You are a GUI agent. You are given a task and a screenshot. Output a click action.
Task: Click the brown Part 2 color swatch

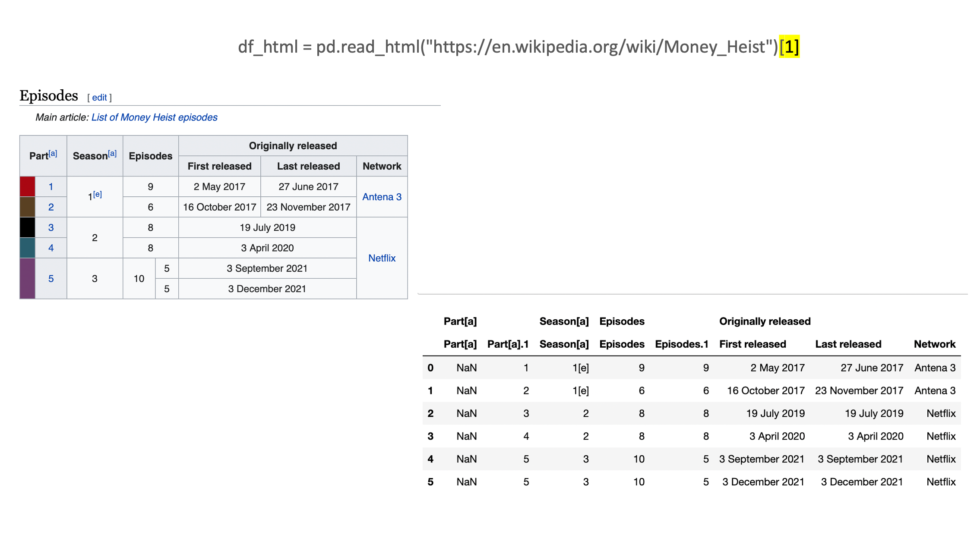coord(28,207)
